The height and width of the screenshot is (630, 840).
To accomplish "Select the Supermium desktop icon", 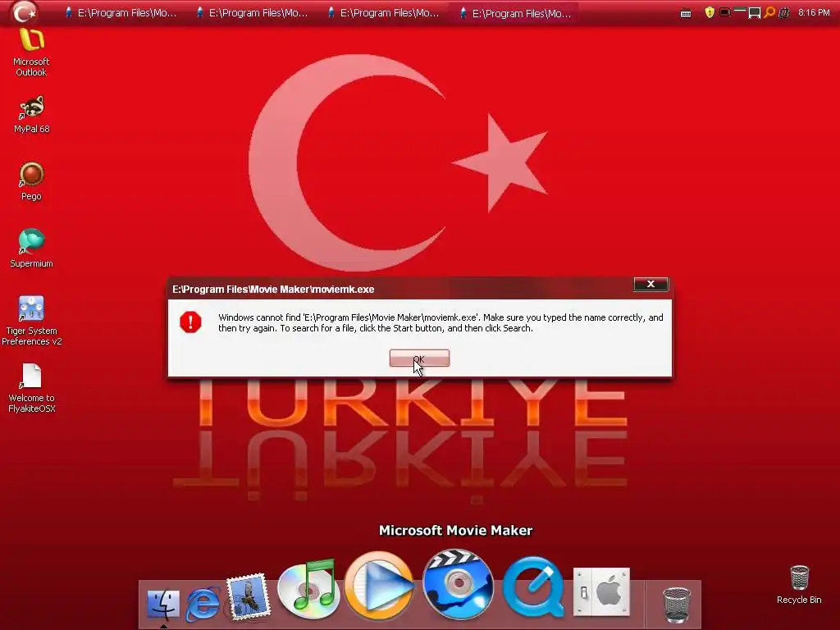I will pos(31,248).
